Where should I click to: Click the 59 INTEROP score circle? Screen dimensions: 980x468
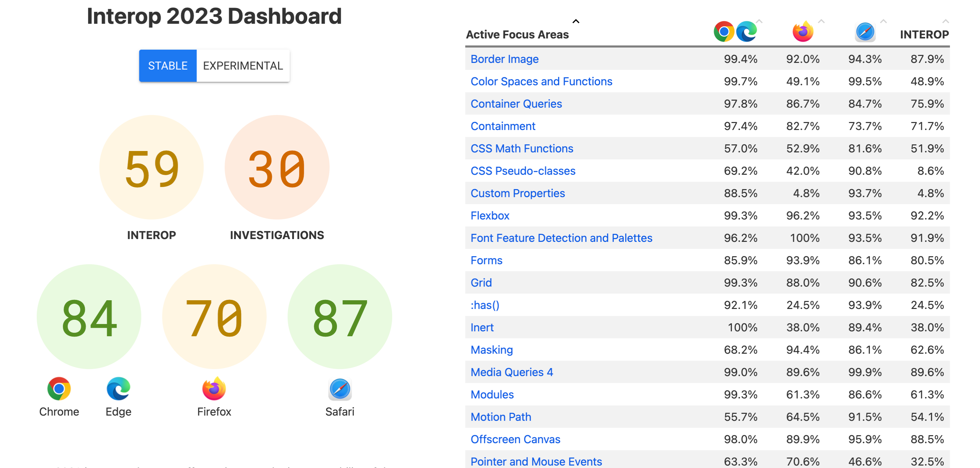tap(151, 167)
